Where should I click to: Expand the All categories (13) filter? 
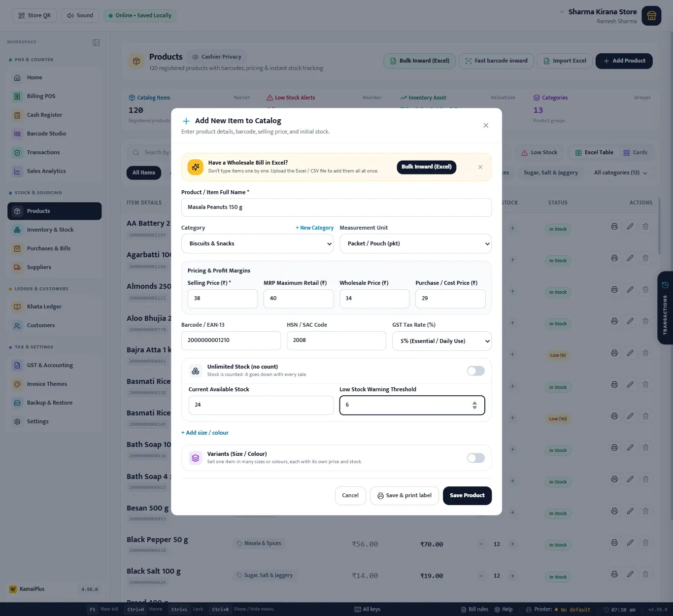click(x=621, y=172)
